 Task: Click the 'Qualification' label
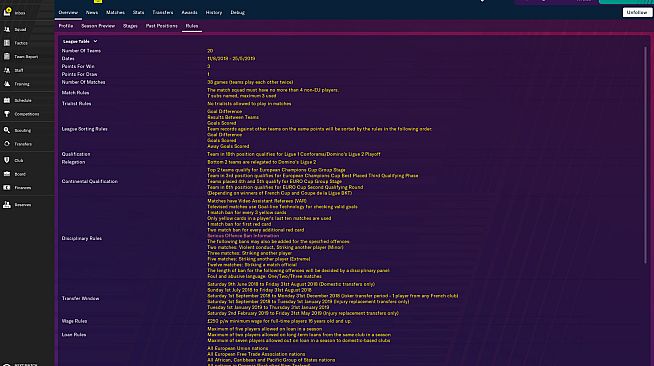[76, 154]
